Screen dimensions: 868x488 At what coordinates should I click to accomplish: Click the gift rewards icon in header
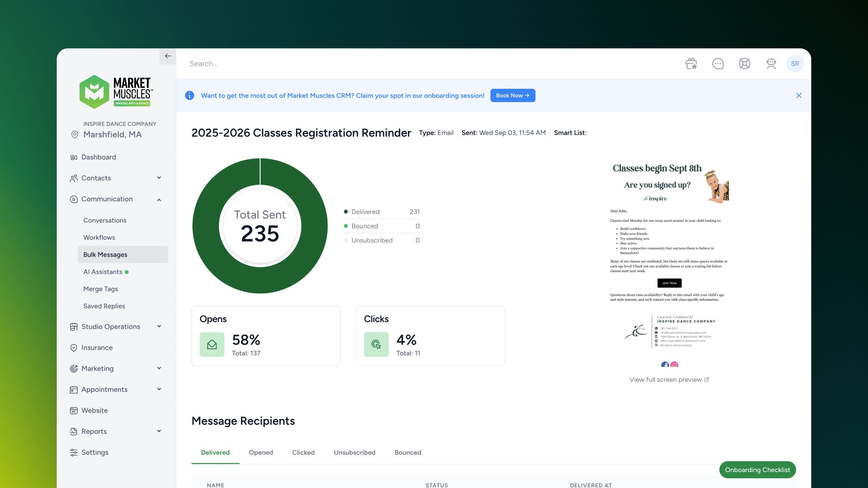pyautogui.click(x=691, y=64)
